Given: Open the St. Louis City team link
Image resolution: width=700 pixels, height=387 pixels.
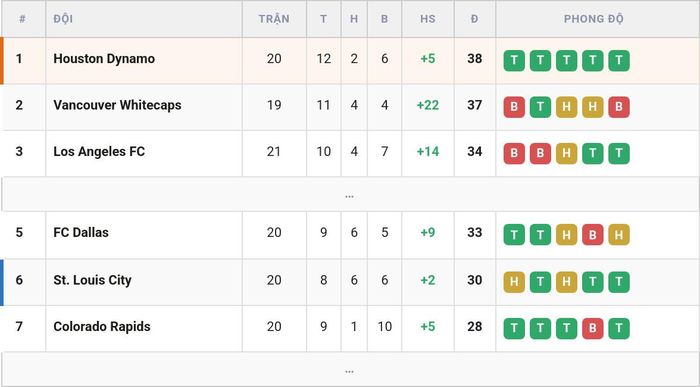Looking at the screenshot, I should 92,280.
